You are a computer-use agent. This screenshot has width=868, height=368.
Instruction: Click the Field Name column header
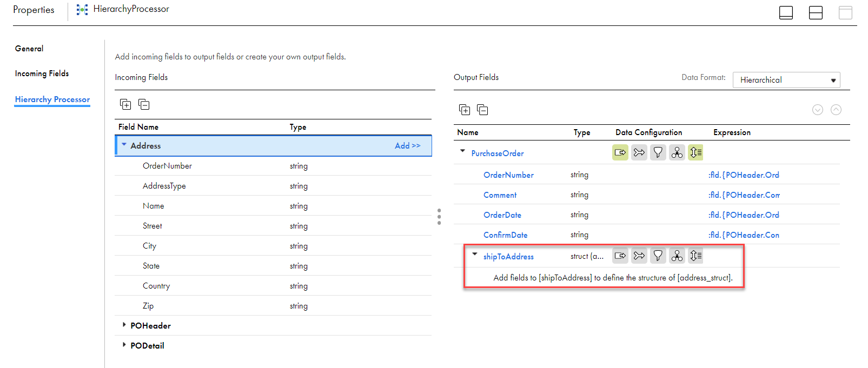[138, 127]
